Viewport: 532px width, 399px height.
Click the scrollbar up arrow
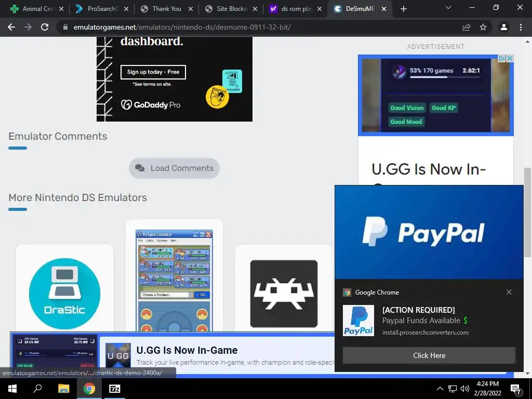527,42
